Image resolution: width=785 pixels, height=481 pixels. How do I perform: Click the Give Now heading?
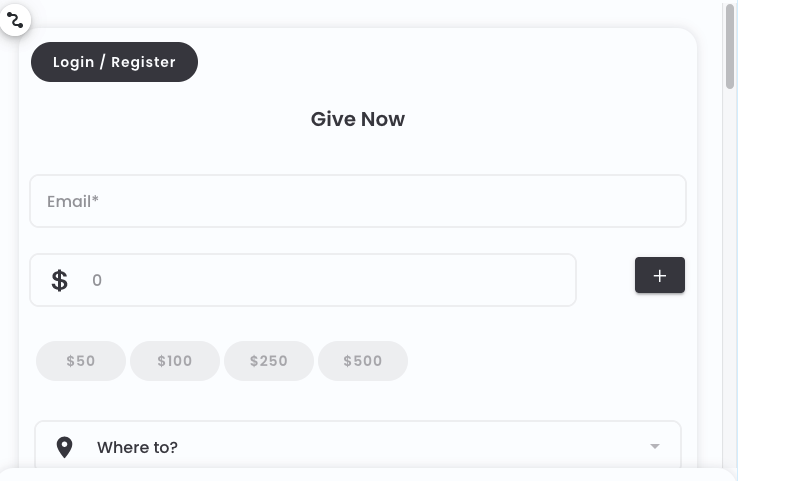pyautogui.click(x=357, y=119)
